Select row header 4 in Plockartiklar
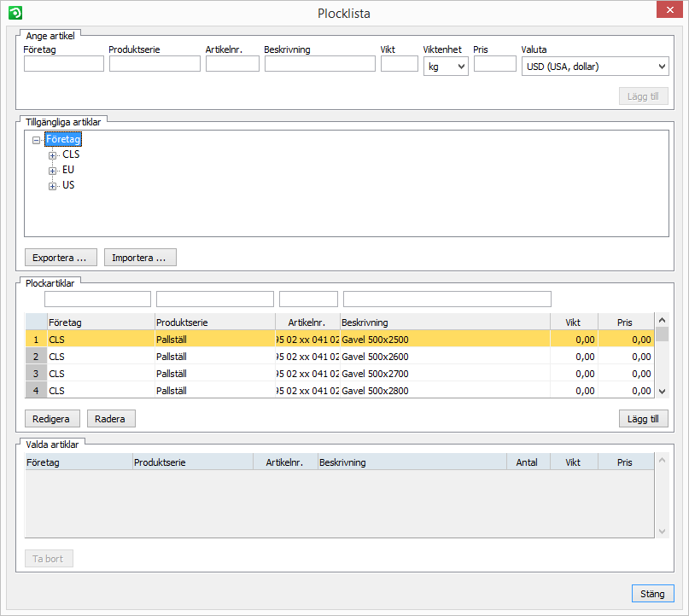689x616 pixels. 36,390
